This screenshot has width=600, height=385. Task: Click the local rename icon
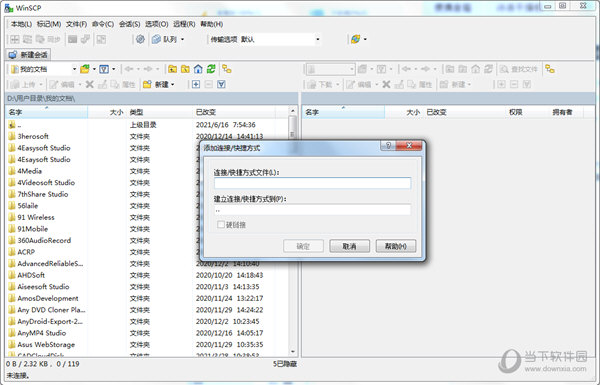[x=102, y=84]
